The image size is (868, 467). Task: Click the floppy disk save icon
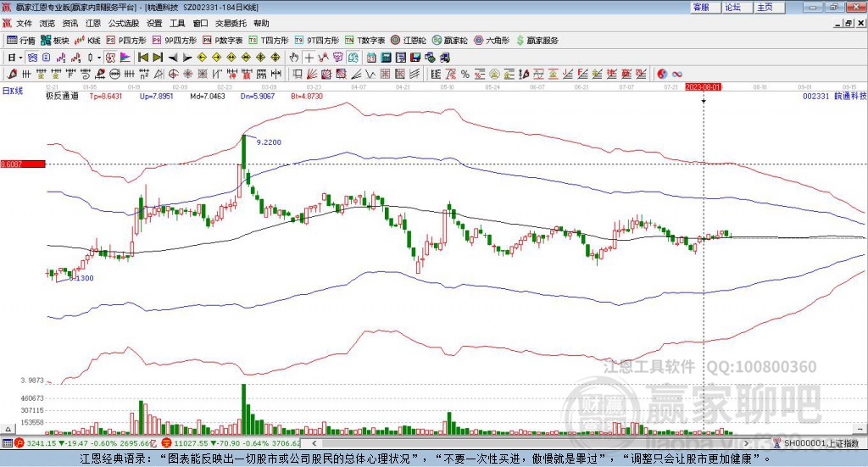(415, 58)
